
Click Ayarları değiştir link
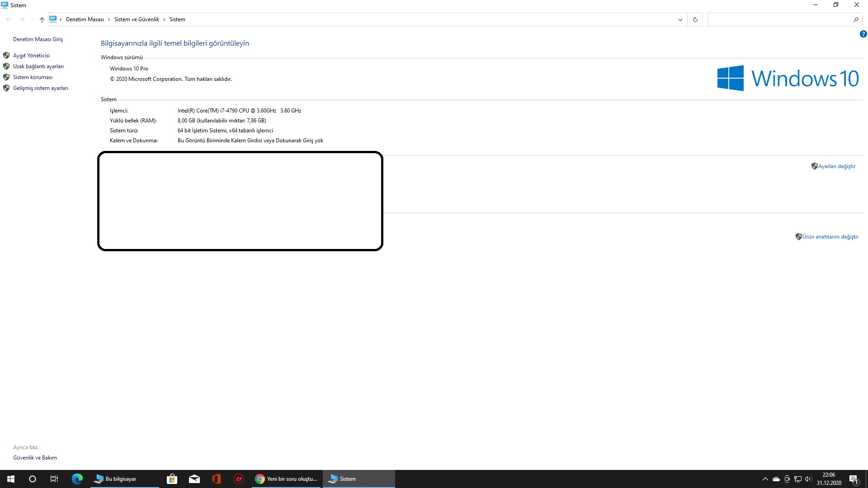coord(836,166)
